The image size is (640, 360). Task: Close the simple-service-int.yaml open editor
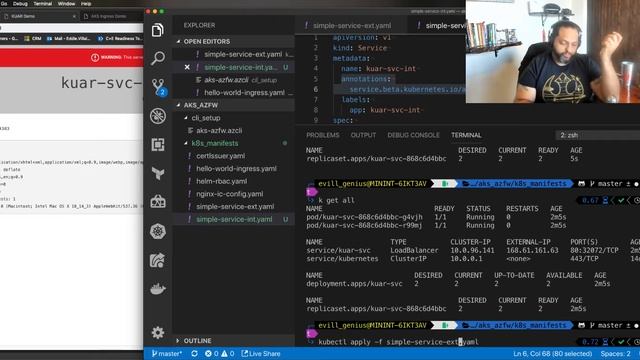[x=187, y=67]
